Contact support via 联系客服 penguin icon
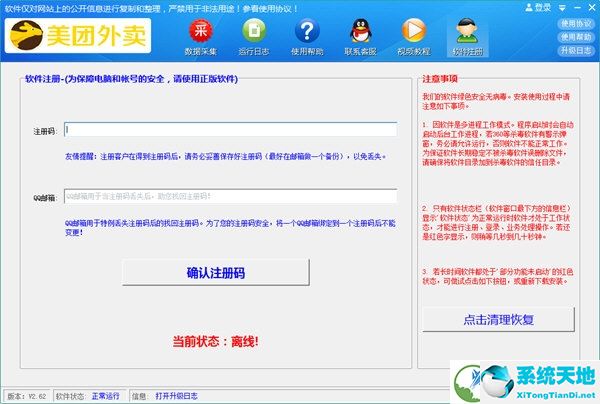This screenshot has width=600, height=404. pos(360,37)
